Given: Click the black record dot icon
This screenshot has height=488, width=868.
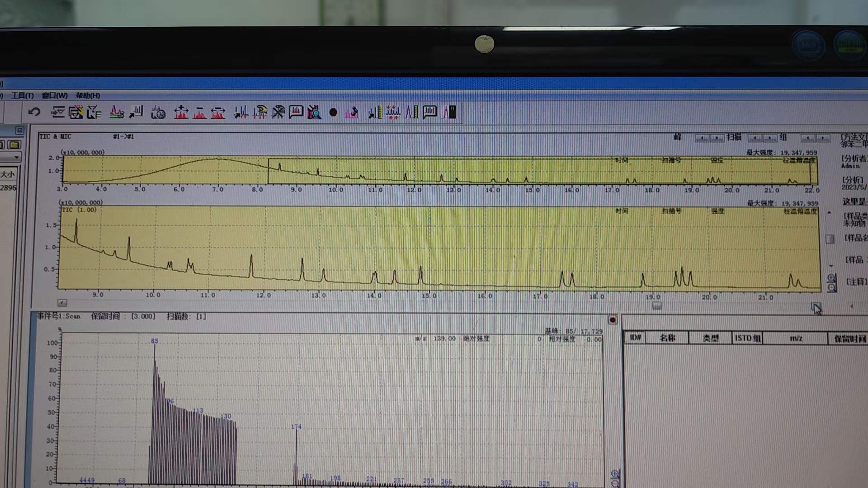Looking at the screenshot, I should (x=333, y=112).
